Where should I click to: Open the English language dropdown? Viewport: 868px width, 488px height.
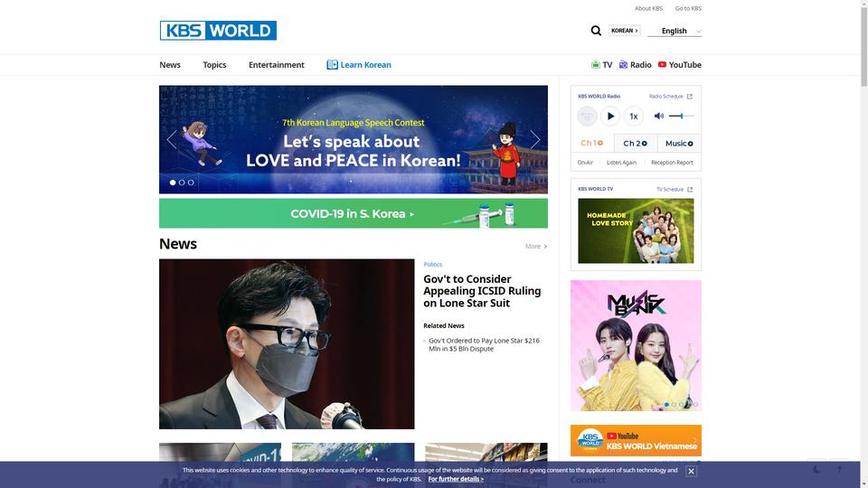(675, 31)
